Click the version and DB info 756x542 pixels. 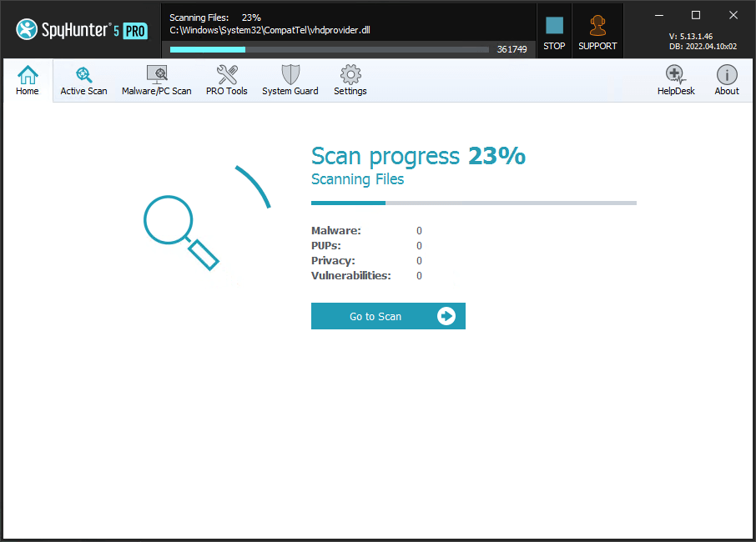[702, 42]
